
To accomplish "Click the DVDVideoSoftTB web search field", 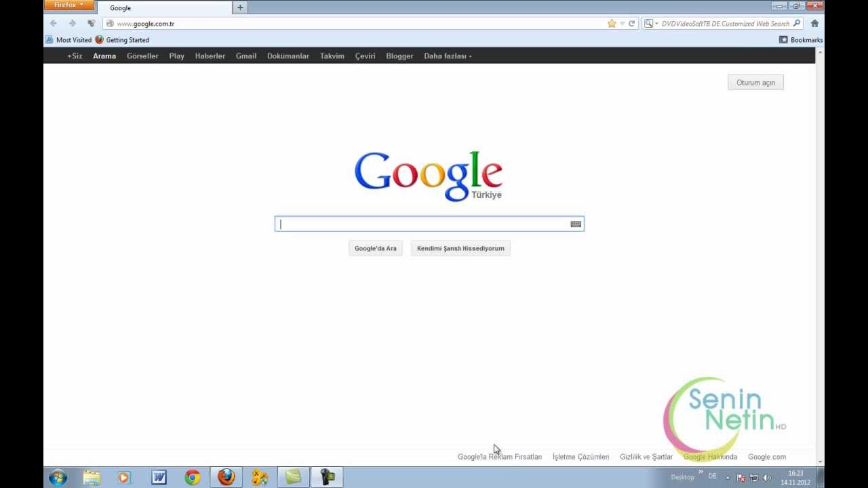I will [726, 24].
